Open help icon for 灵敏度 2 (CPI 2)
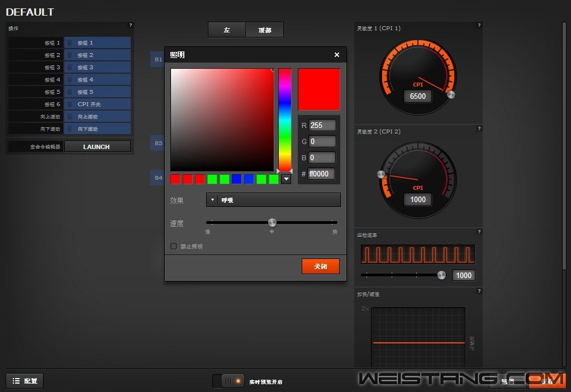Image resolution: width=571 pixels, height=392 pixels. point(479,128)
